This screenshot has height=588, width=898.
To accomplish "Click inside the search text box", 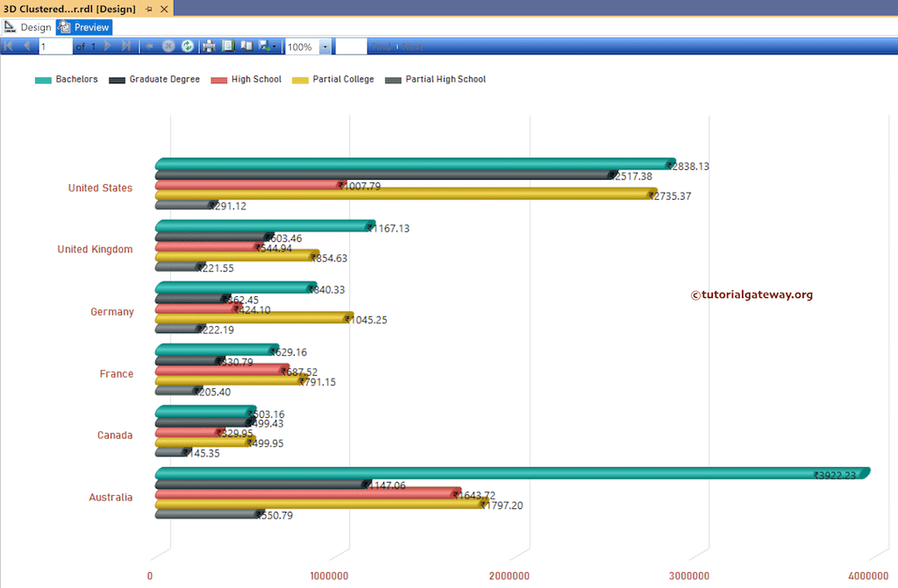I will click(351, 46).
